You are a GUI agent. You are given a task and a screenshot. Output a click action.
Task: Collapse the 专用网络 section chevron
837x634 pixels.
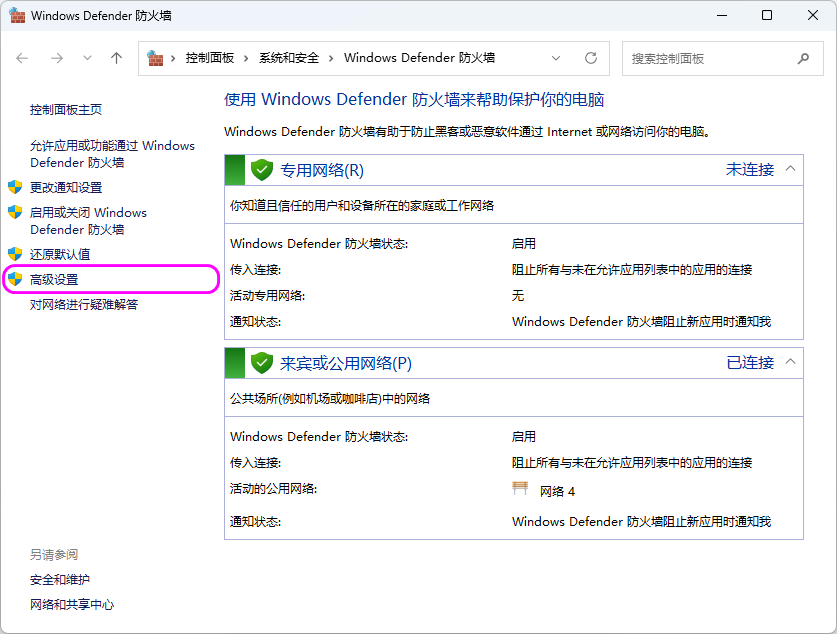click(x=791, y=169)
